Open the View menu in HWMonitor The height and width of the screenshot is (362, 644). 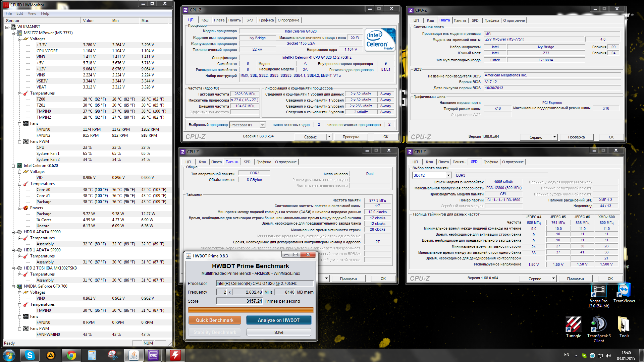[x=32, y=13]
